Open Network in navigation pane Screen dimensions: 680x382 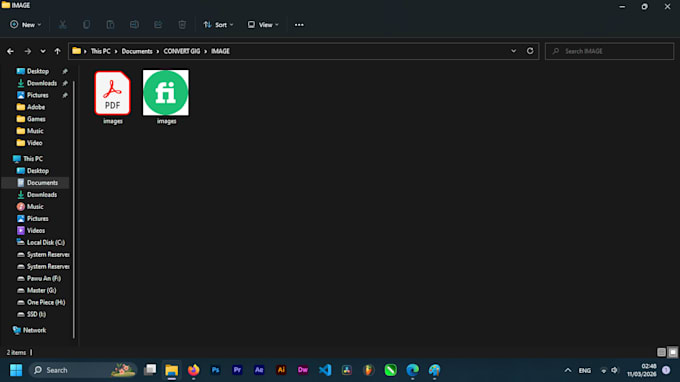click(34, 330)
